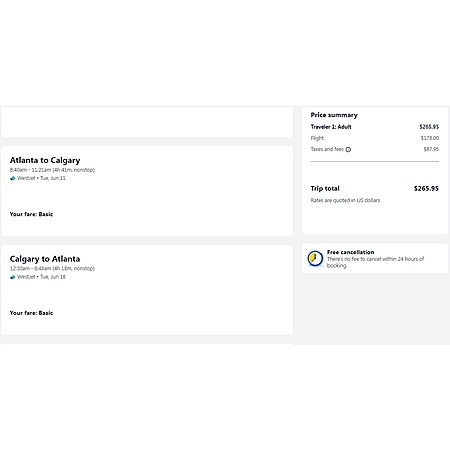Click the 12:30am - 6:48am flight time
The image size is (450, 450).
click(30, 268)
